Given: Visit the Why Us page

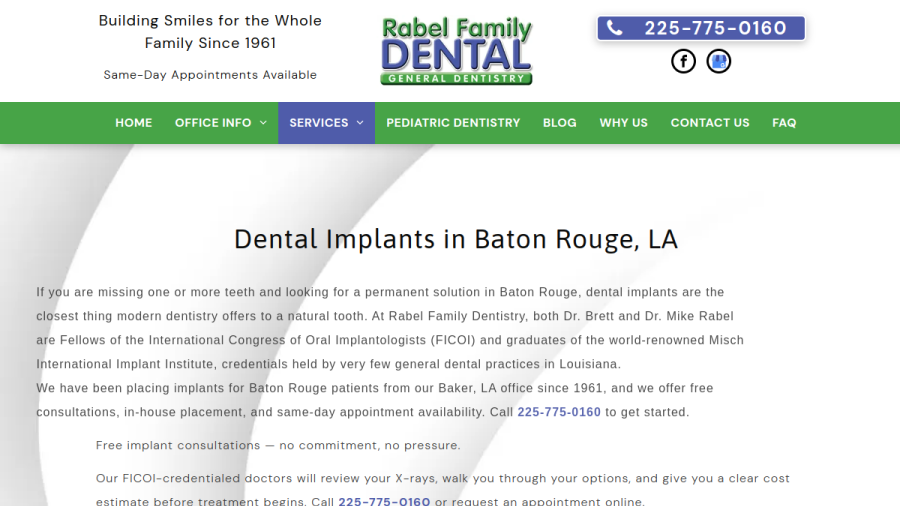Looking at the screenshot, I should tap(623, 123).
